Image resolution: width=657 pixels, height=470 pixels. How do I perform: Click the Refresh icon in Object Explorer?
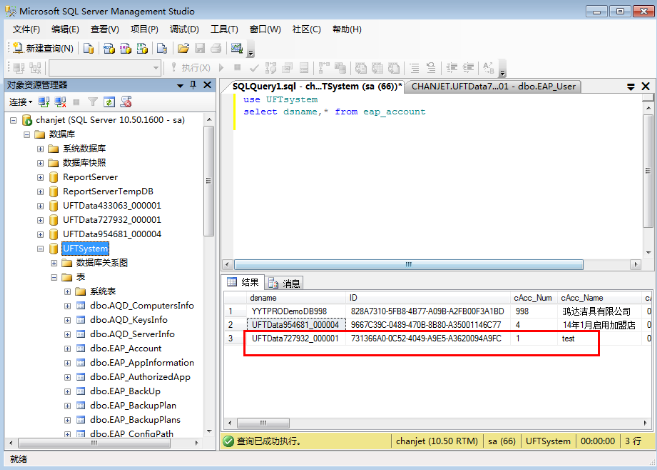109,102
